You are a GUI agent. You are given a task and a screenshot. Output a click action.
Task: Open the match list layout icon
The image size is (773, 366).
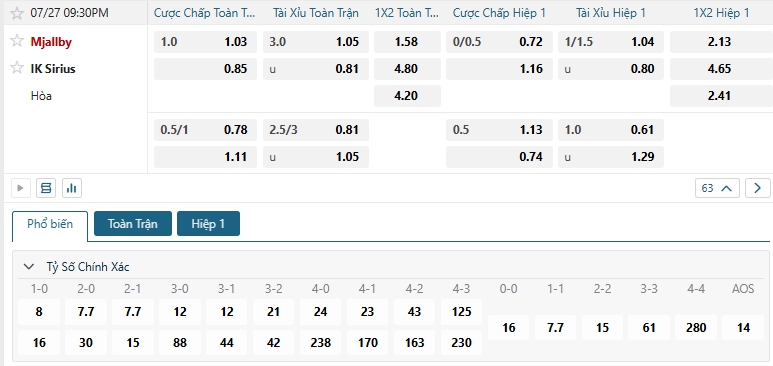click(46, 188)
